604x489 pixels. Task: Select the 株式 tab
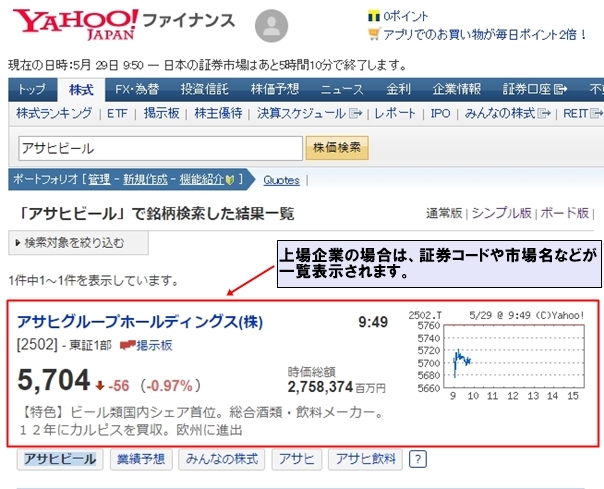(81, 90)
